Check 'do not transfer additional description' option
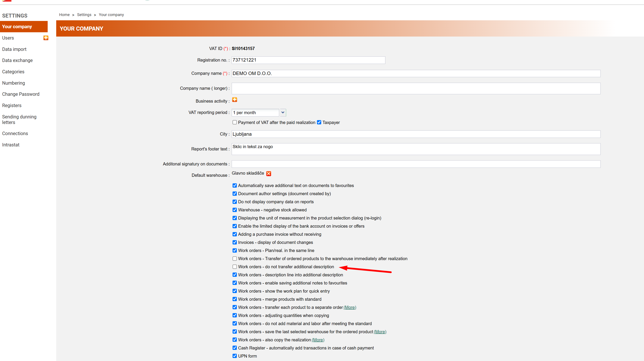Screen dimensions: 644x361 pyautogui.click(x=234, y=267)
